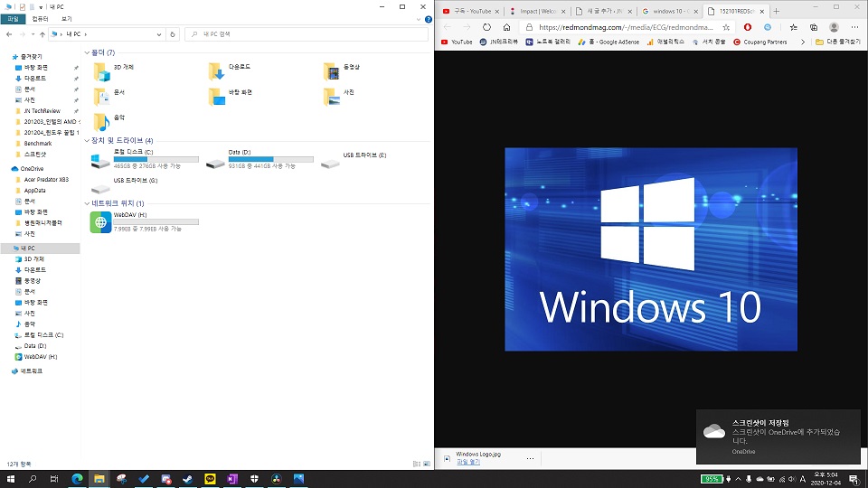Image resolution: width=868 pixels, height=488 pixels.
Task: Collapse the 폴더 (7) group
Action: (87, 52)
